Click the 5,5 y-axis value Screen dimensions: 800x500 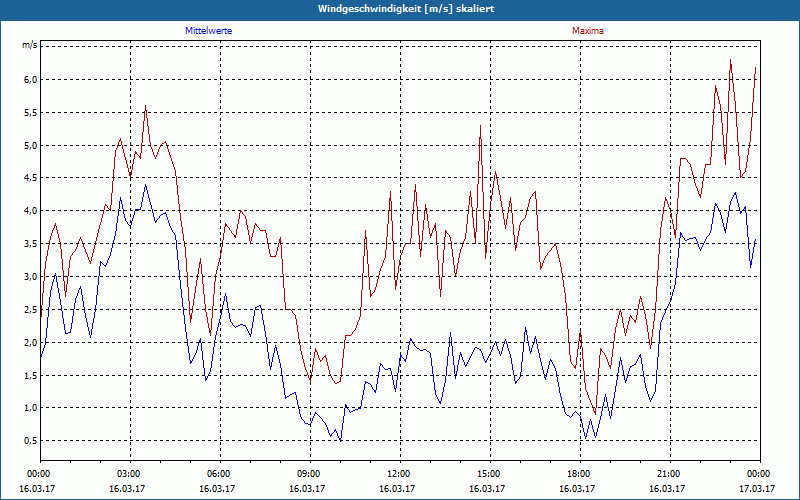30,113
